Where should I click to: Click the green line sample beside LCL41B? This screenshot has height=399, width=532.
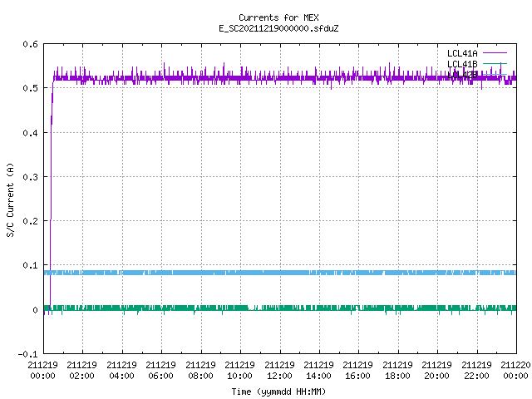[x=495, y=63]
